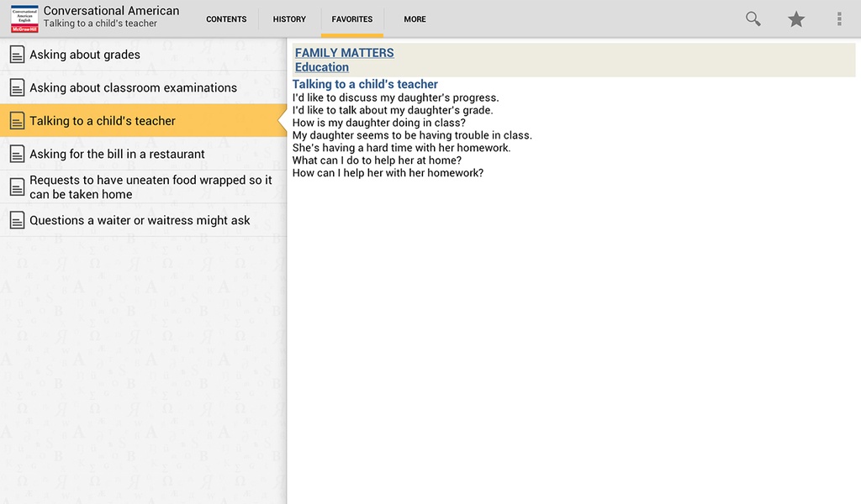The image size is (861, 504).
Task: Click phrase 'How can I help her with her homework?'
Action: click(x=388, y=173)
